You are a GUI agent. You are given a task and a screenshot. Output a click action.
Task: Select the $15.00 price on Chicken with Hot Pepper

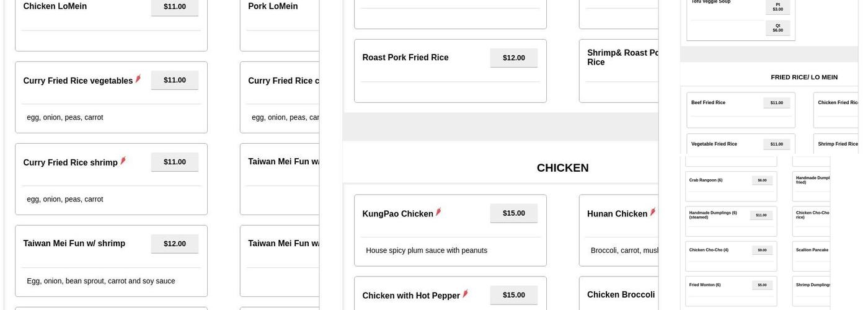pyautogui.click(x=513, y=295)
